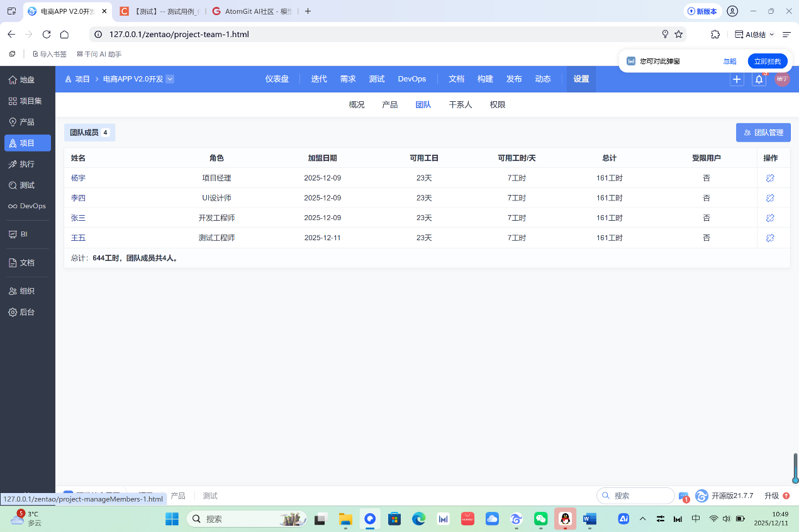
Task: Switch to 干系人 sub-tab
Action: tap(461, 105)
